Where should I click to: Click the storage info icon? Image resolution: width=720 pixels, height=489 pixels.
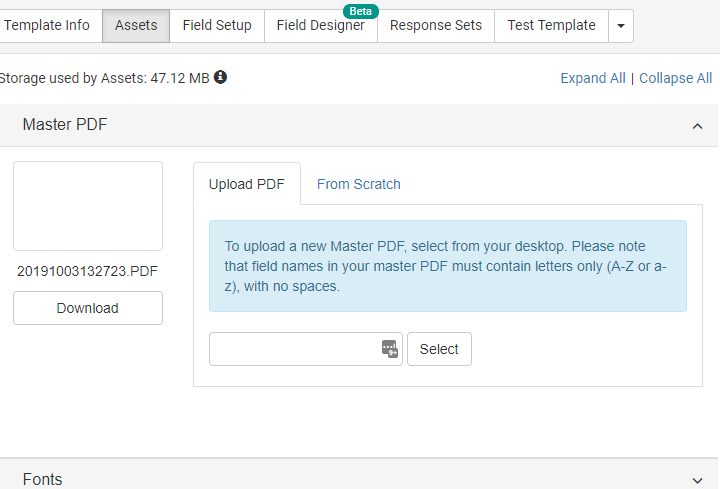click(x=220, y=77)
